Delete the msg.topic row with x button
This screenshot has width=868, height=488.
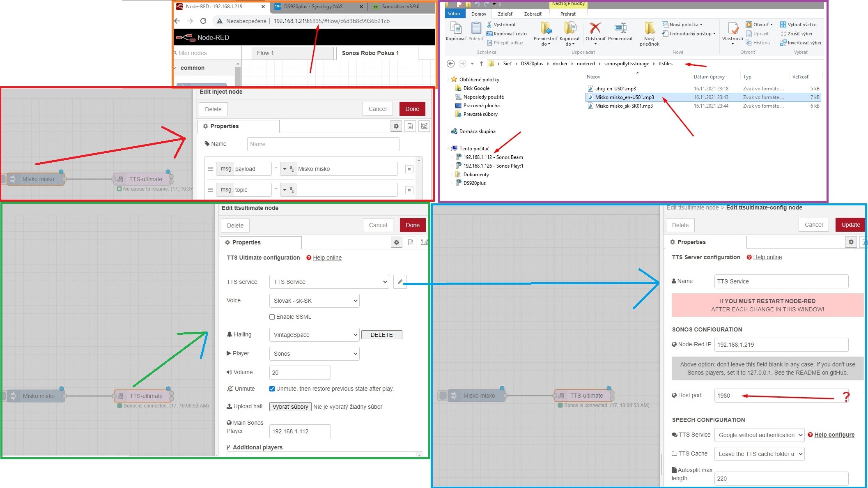coord(409,190)
